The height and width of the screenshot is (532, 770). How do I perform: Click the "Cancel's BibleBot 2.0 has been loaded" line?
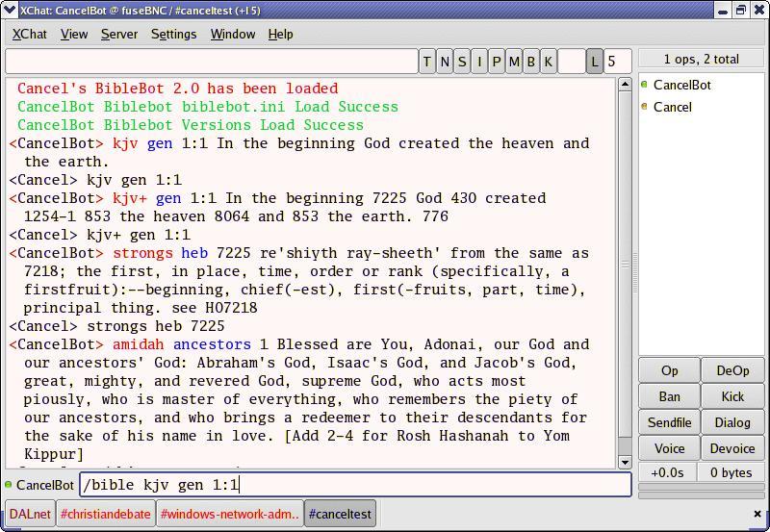(x=178, y=89)
